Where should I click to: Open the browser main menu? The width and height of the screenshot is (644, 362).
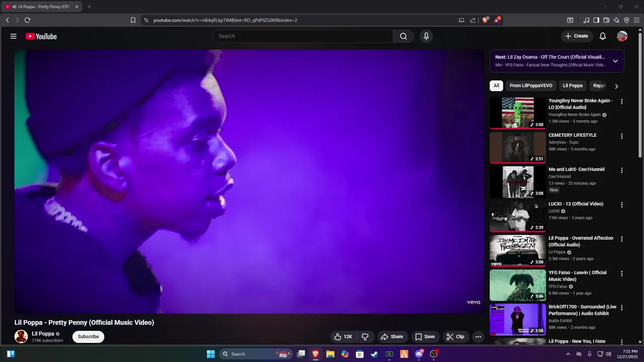[x=636, y=20]
